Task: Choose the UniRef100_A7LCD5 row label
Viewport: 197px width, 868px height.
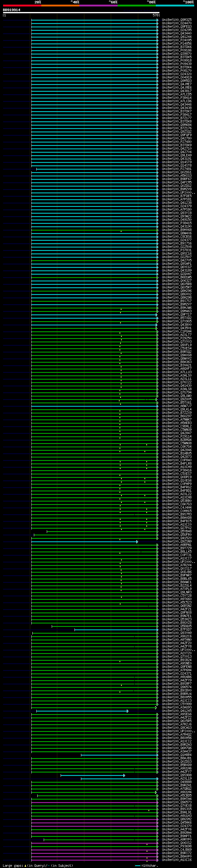Action: 177,94
